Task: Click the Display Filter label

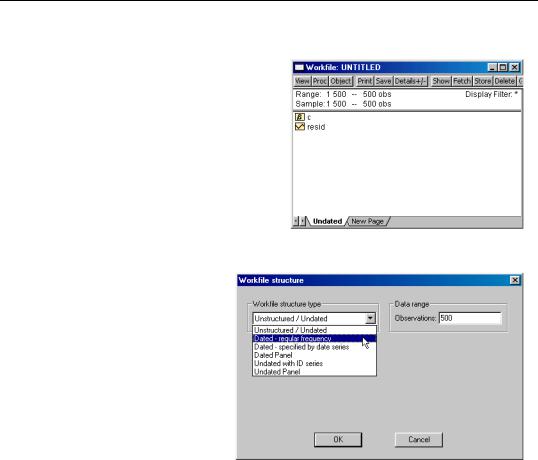Action: (x=491, y=94)
